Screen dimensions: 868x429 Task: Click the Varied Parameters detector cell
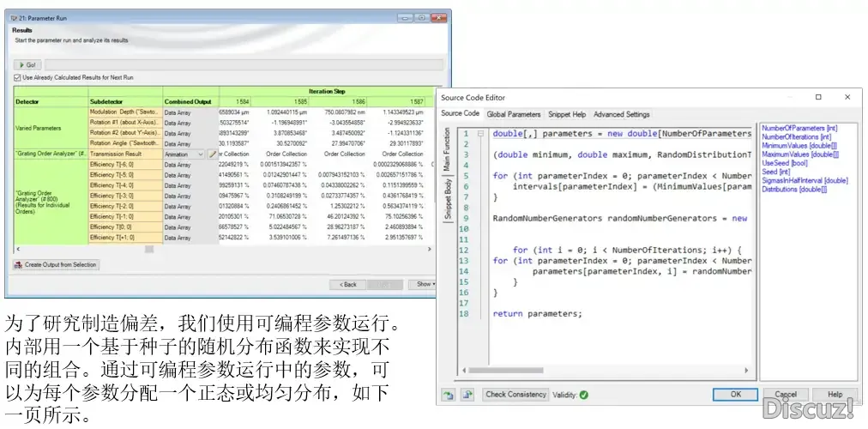click(x=51, y=128)
